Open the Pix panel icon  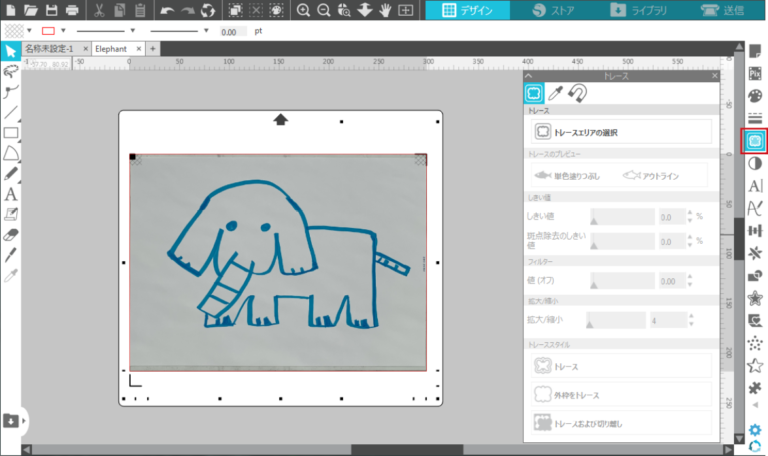(755, 73)
